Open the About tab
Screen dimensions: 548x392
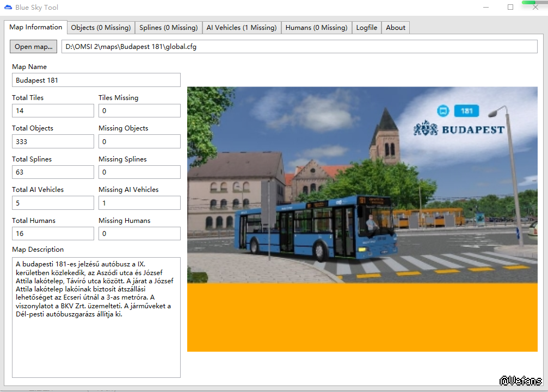click(x=396, y=28)
